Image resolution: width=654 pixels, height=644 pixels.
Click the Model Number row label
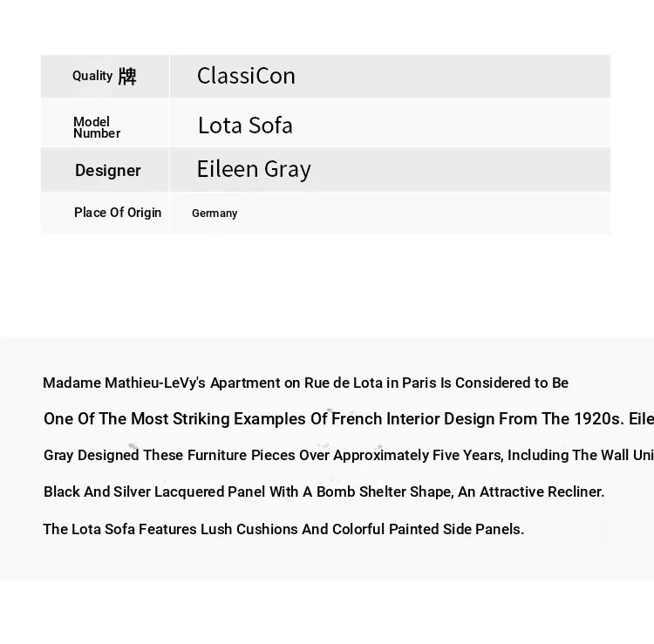click(97, 127)
